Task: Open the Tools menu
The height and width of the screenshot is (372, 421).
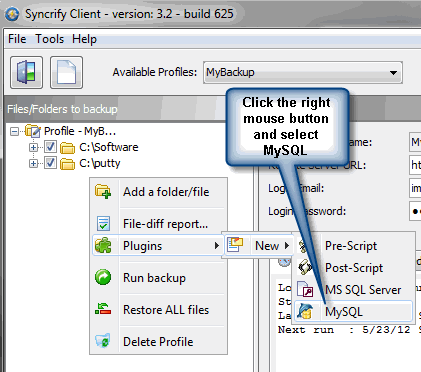Action: (x=50, y=39)
